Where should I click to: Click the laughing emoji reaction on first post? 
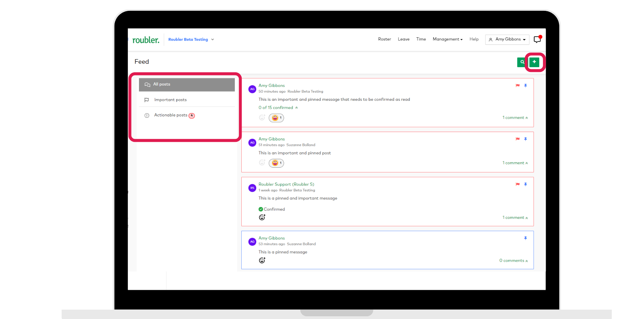tap(276, 118)
